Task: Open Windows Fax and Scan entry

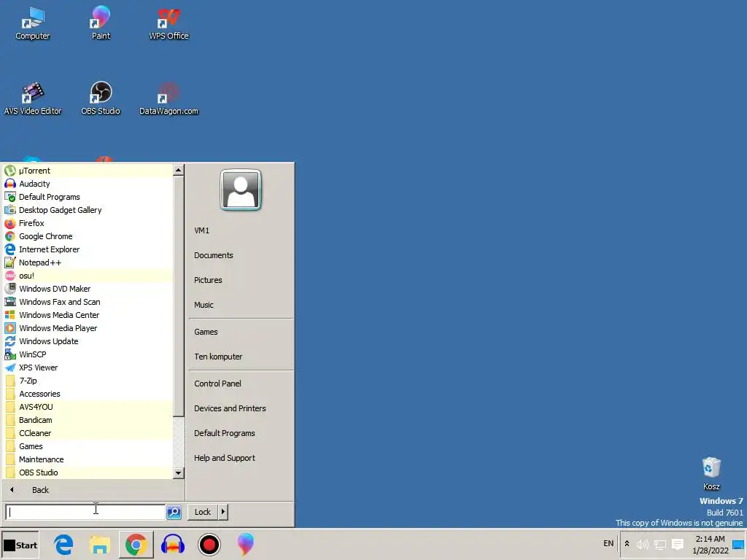Action: point(88,302)
